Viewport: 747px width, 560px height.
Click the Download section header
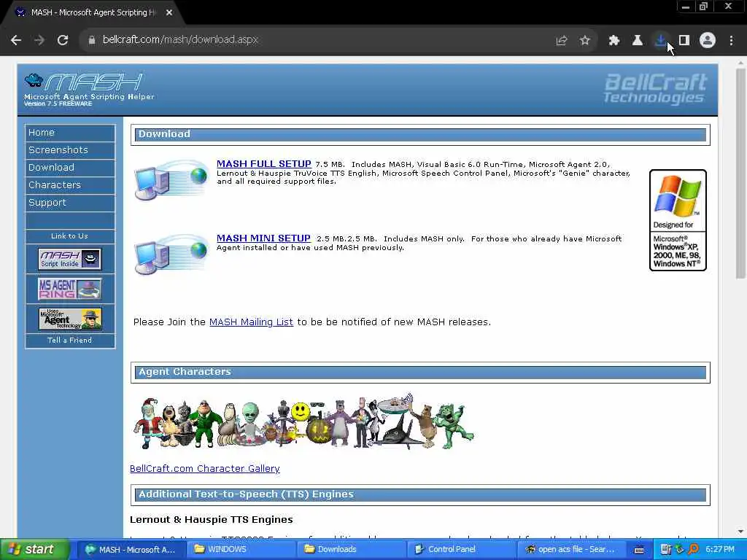420,135
